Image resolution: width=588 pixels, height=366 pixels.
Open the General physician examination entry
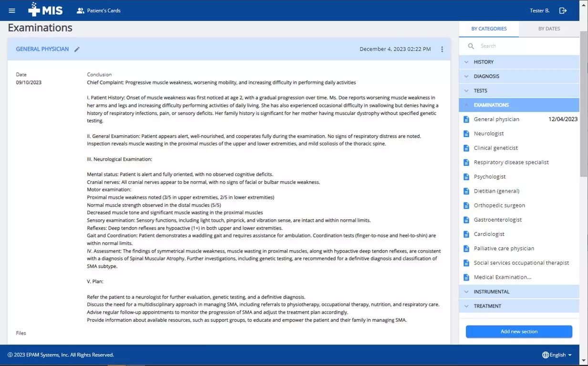(496, 119)
